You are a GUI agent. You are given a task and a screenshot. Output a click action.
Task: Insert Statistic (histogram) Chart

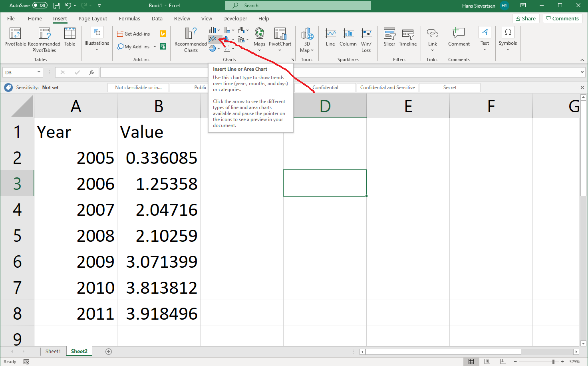click(229, 39)
